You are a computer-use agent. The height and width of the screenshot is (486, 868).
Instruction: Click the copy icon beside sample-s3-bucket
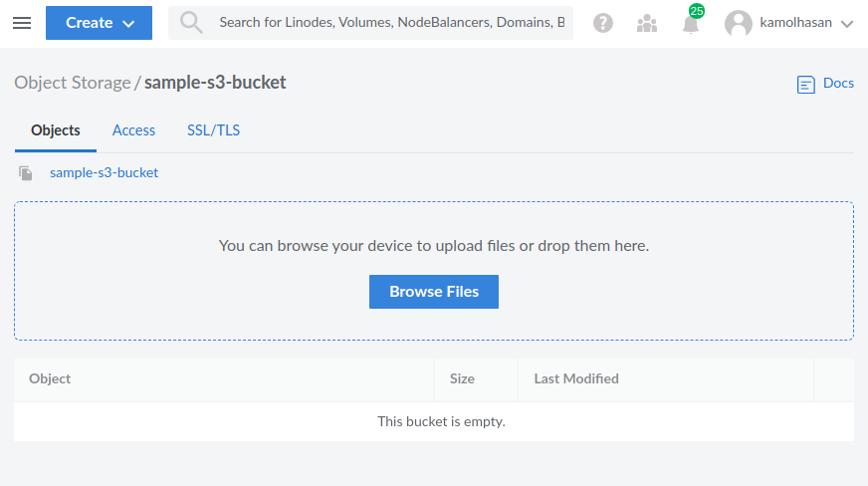coord(26,173)
